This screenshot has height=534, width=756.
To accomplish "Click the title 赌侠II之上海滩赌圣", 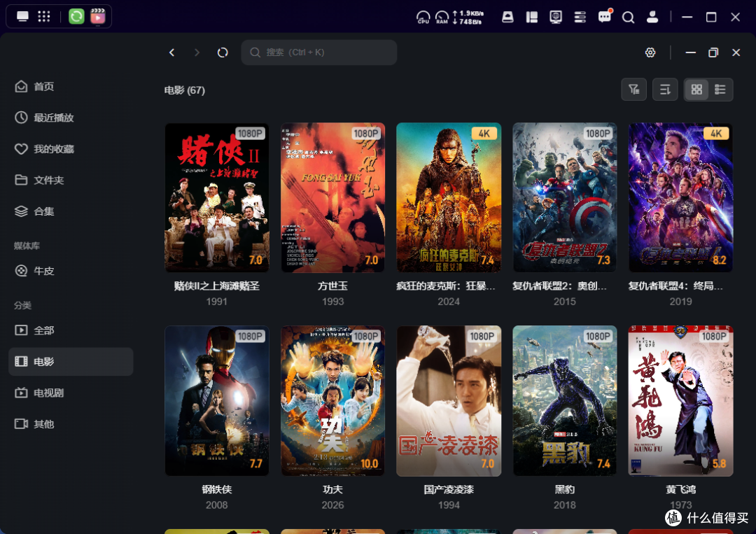I will tap(217, 286).
